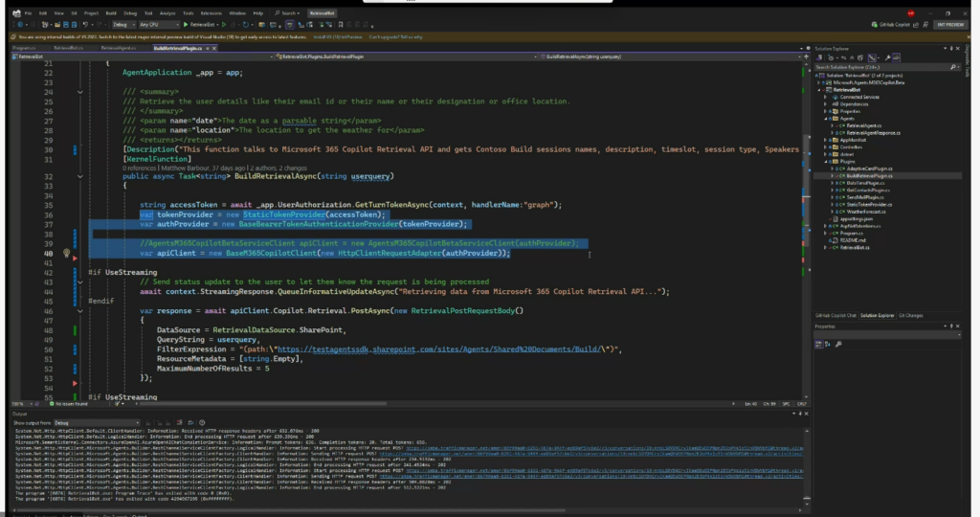
Task: Click No issues found status indicator
Action: coord(69,404)
